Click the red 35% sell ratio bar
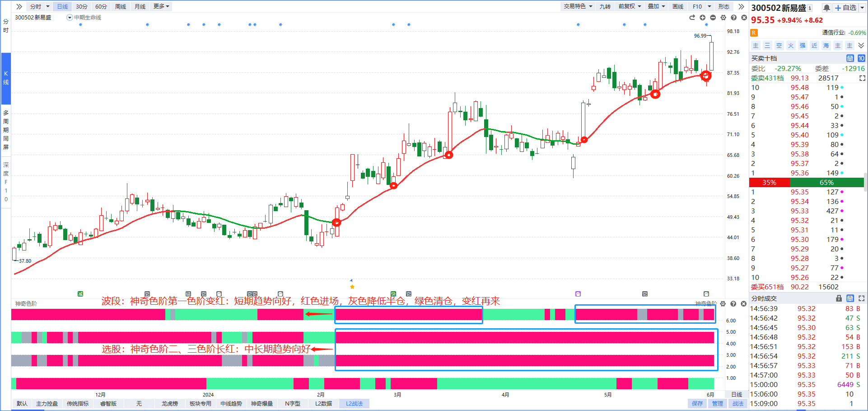The width and height of the screenshot is (868, 411). (770, 183)
